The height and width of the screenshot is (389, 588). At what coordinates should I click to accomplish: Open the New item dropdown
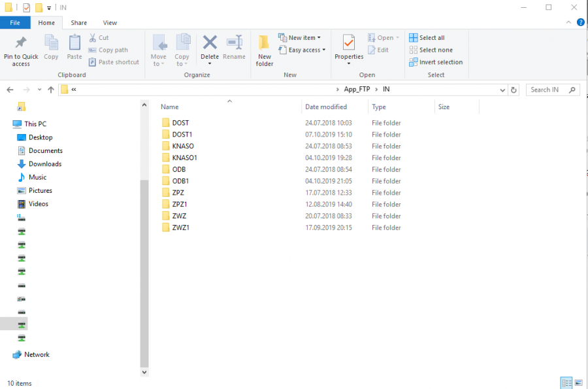point(300,37)
